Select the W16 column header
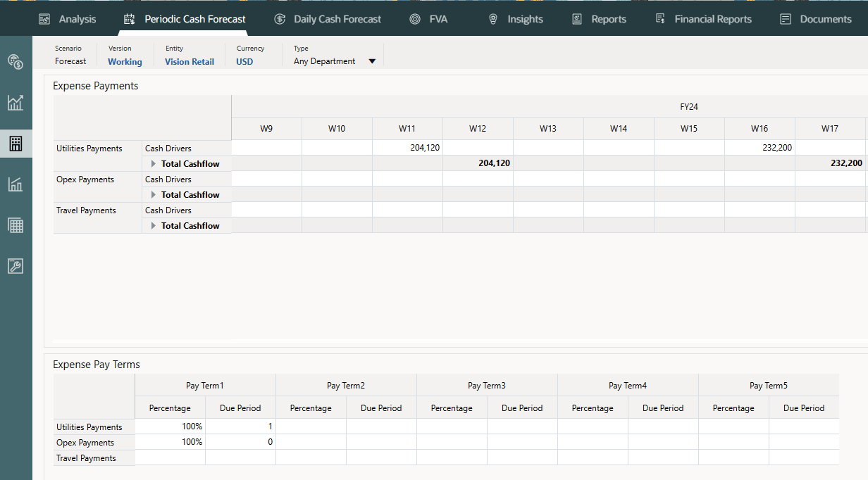Image resolution: width=868 pixels, height=480 pixels. click(x=759, y=129)
